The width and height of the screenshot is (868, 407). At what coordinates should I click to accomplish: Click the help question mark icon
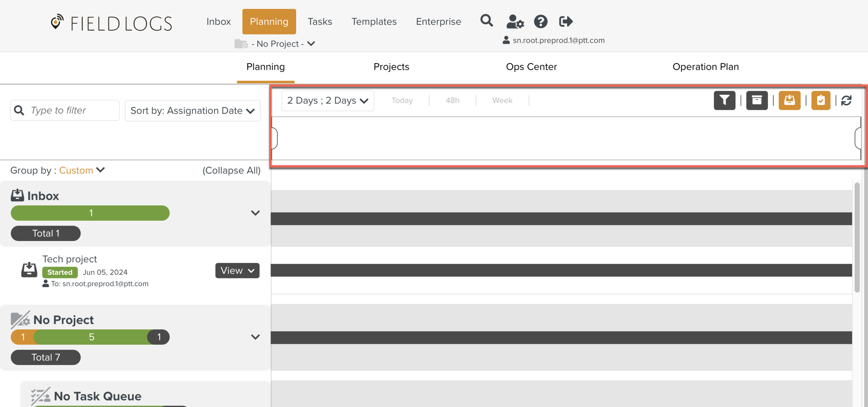[x=541, y=22]
